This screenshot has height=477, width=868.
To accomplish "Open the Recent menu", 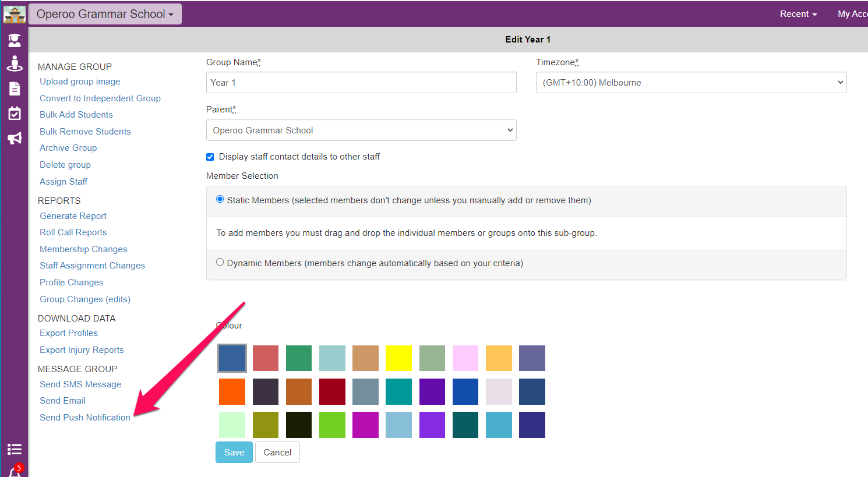I will pyautogui.click(x=798, y=14).
